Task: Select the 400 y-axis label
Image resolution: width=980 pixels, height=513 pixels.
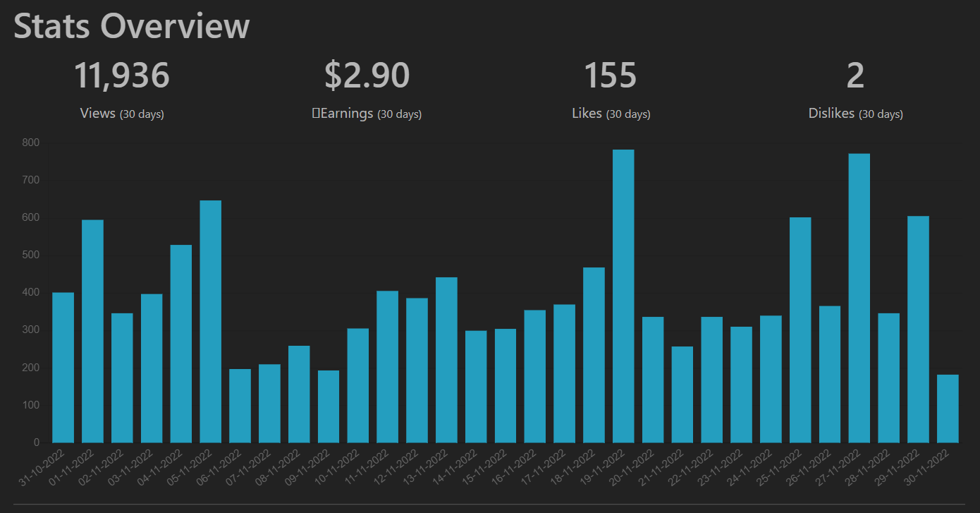Action: point(31,292)
